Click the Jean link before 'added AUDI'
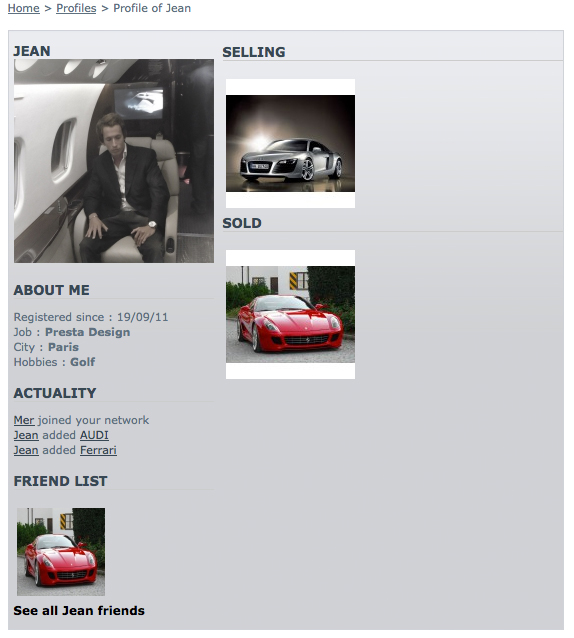Image resolution: width=574 pixels, height=638 pixels. click(x=26, y=435)
